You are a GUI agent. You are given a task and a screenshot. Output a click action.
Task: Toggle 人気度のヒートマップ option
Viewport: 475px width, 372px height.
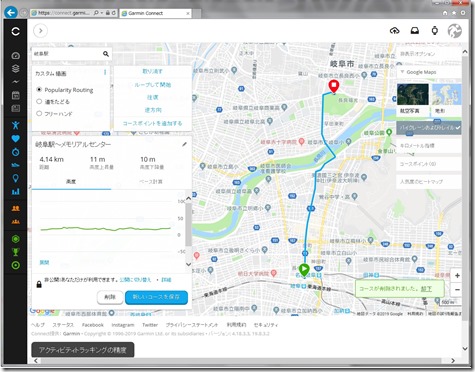pos(429,182)
